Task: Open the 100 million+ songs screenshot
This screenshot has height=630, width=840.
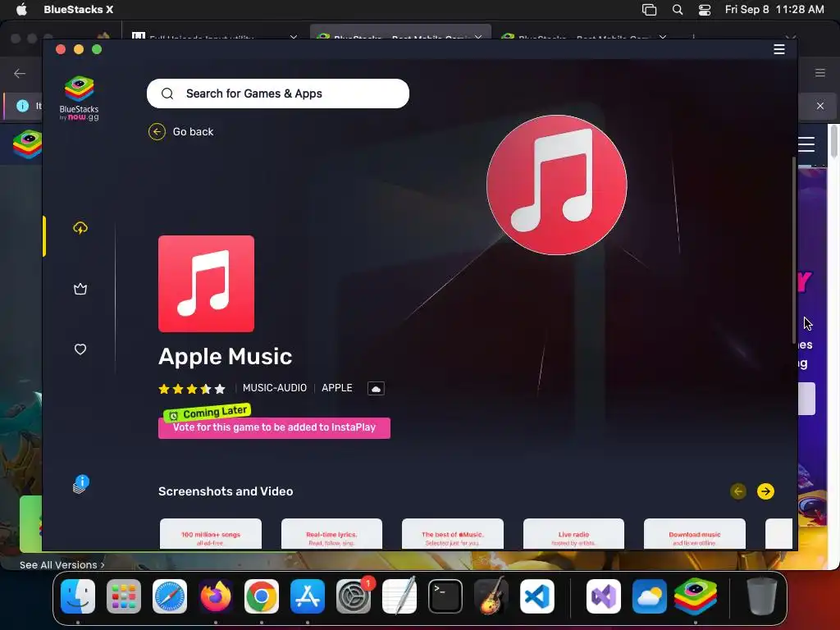Action: tap(211, 533)
